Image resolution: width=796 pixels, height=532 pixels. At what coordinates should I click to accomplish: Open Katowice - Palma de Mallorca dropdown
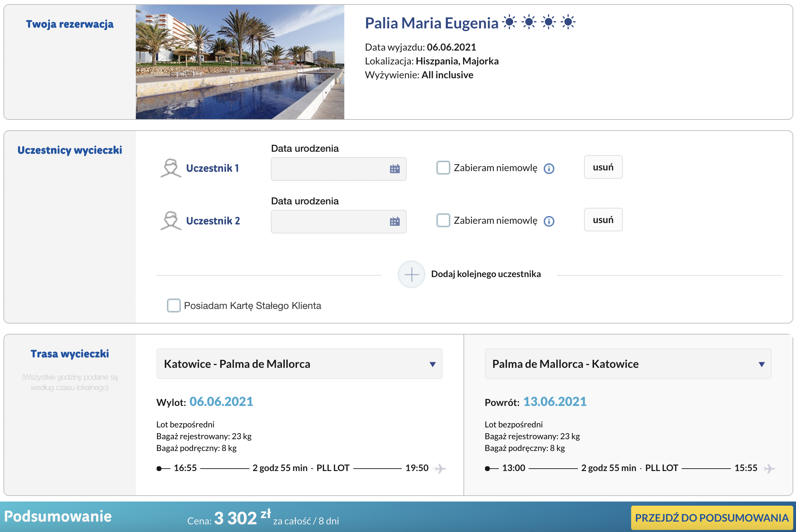tap(299, 364)
